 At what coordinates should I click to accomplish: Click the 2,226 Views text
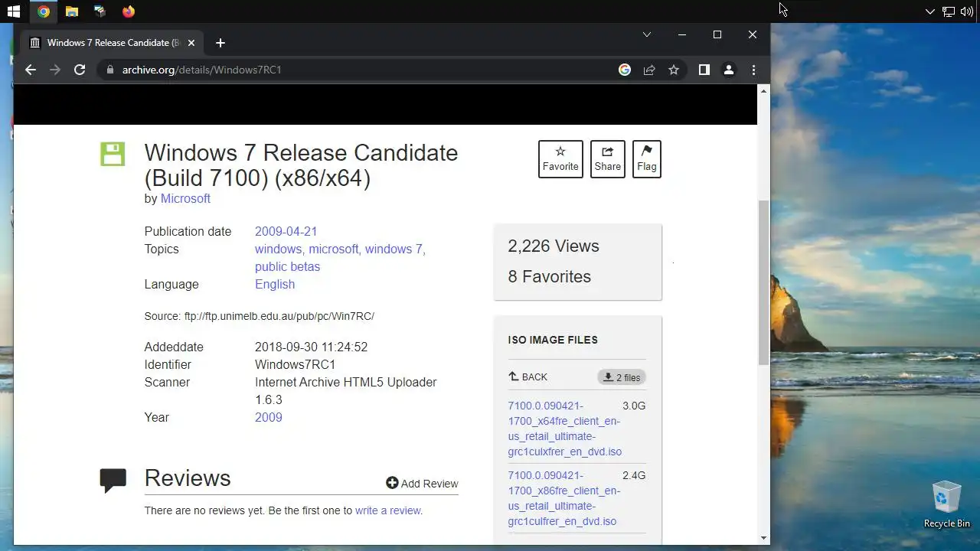pyautogui.click(x=554, y=246)
